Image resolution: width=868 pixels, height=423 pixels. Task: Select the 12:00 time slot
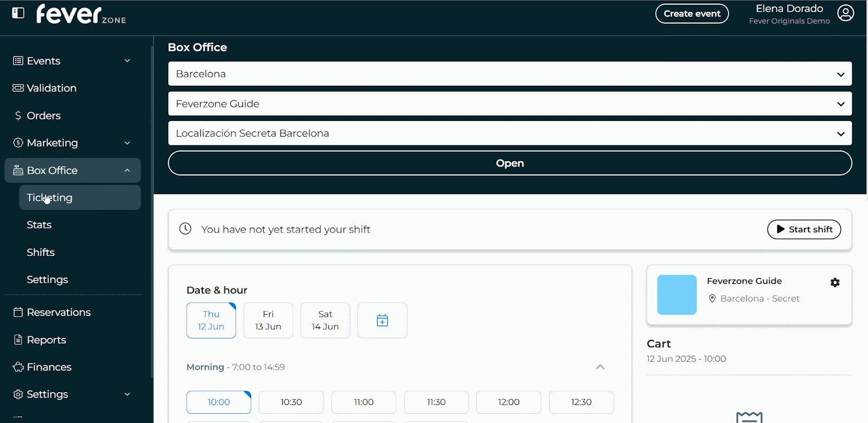coord(509,402)
